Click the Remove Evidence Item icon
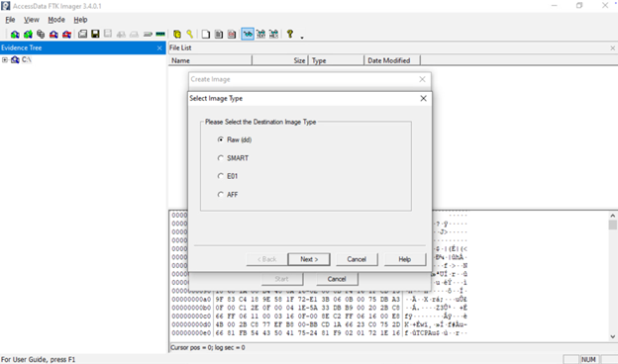618x364 pixels. 53,35
